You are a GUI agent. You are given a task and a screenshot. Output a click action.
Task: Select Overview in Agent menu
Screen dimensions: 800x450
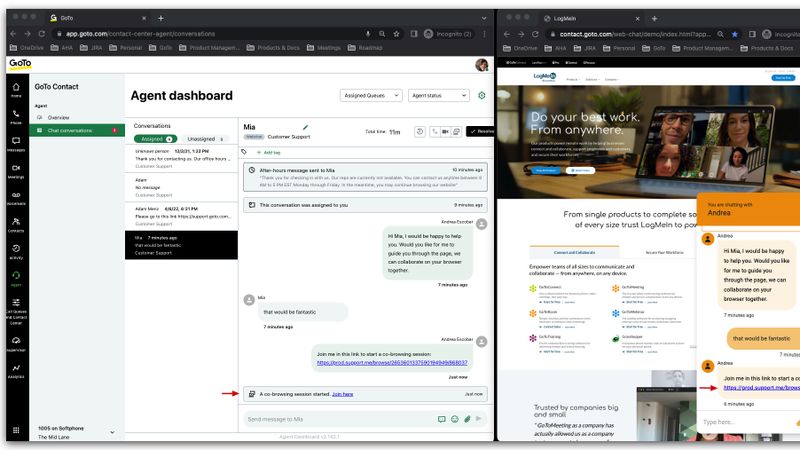58,117
